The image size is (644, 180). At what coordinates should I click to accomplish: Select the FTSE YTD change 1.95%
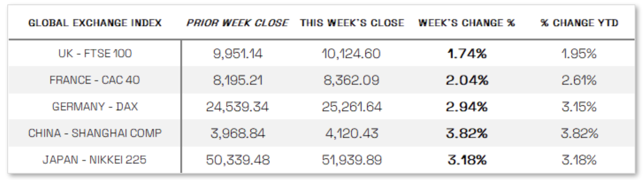pos(579,54)
